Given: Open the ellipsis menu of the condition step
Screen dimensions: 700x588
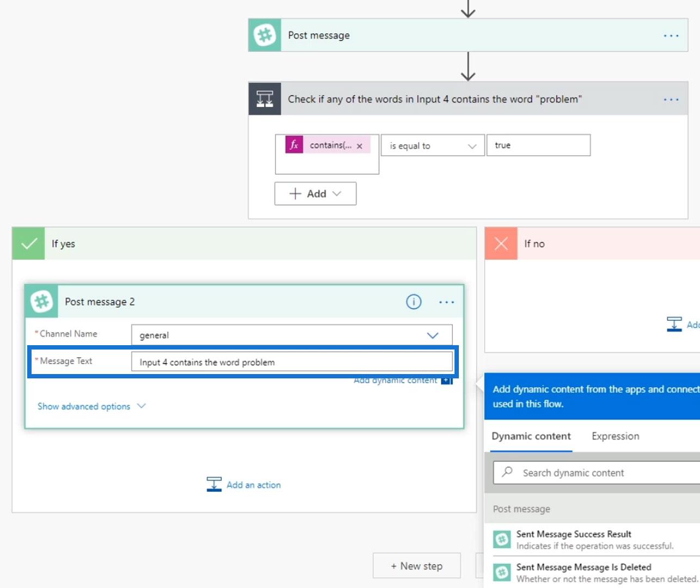Looking at the screenshot, I should coord(671,100).
